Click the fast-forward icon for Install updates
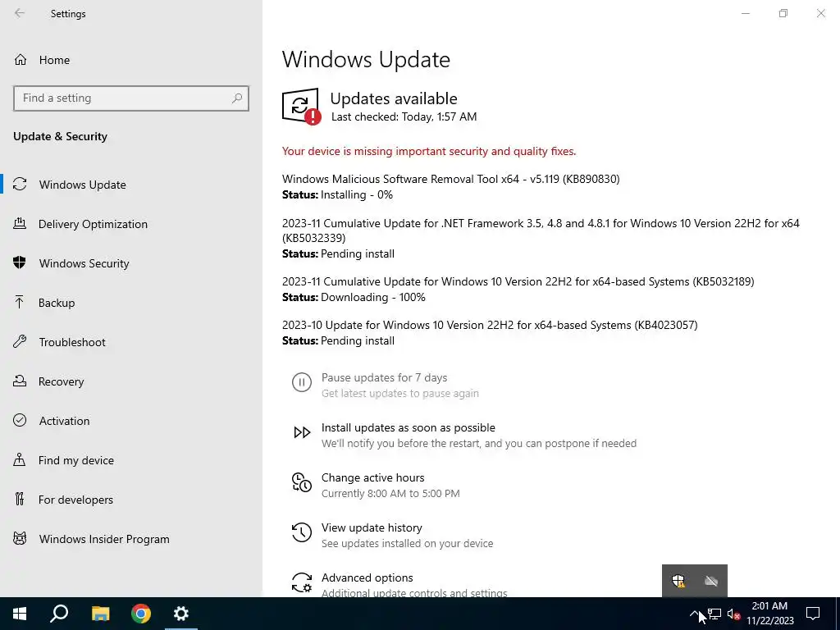The width and height of the screenshot is (840, 630). tap(302, 432)
